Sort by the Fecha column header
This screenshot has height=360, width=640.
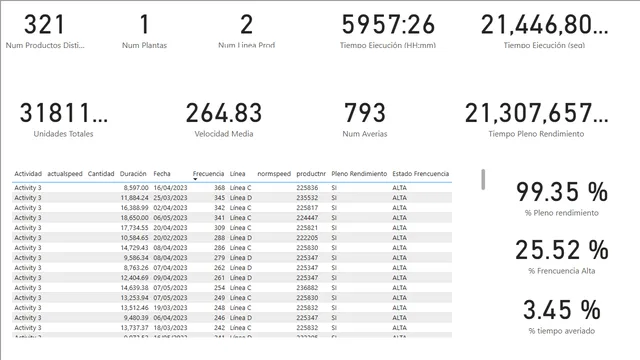[x=162, y=173]
